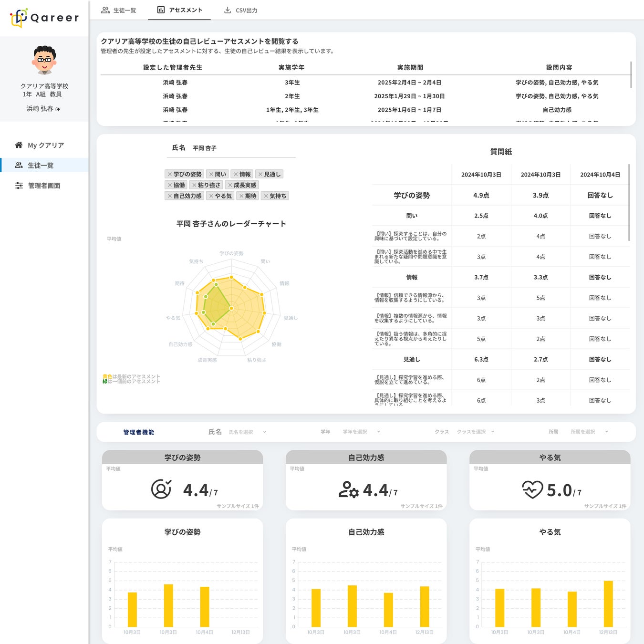Remove the 粘り強さ tag from chart
Viewport: 644px width, 644px height.
click(194, 185)
